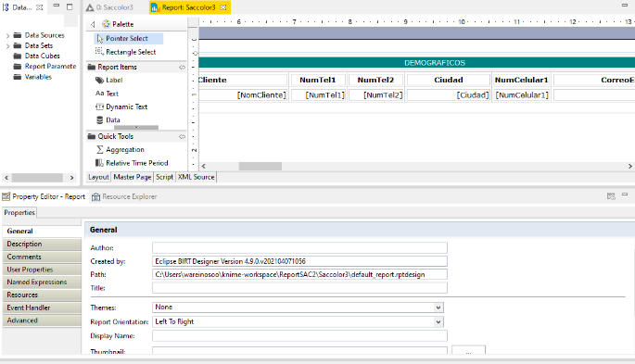Open the User Properties category
The width and height of the screenshot is (635, 364).
42,270
